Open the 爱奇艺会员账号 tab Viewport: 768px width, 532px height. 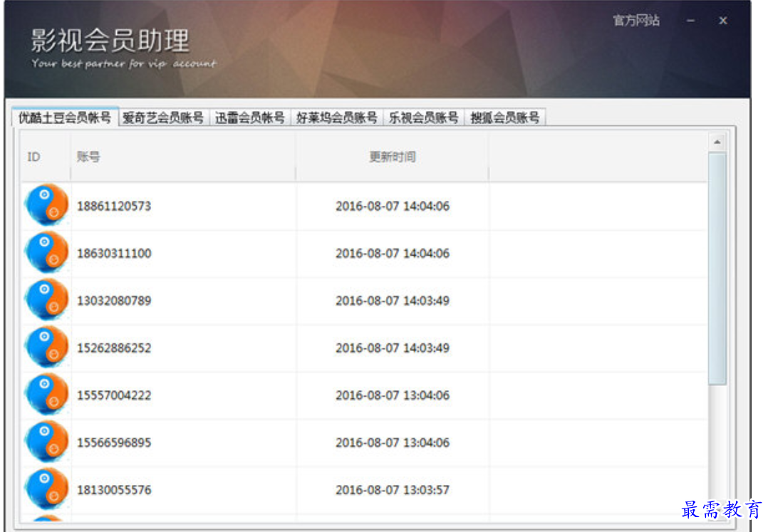click(x=164, y=118)
